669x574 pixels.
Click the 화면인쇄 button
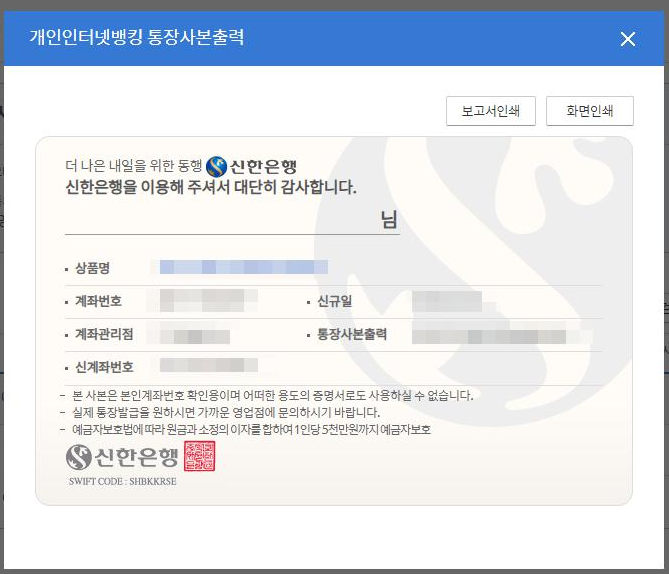[590, 111]
